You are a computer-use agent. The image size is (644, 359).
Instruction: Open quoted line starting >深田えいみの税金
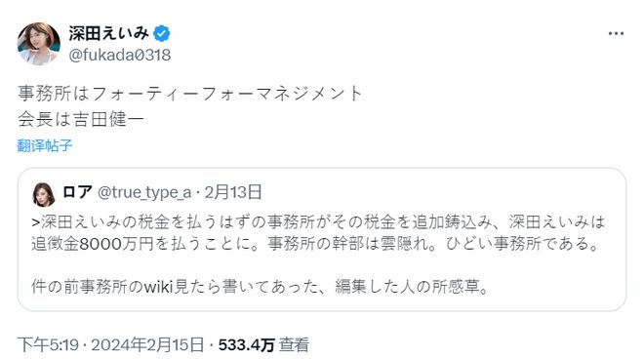[x=318, y=221]
